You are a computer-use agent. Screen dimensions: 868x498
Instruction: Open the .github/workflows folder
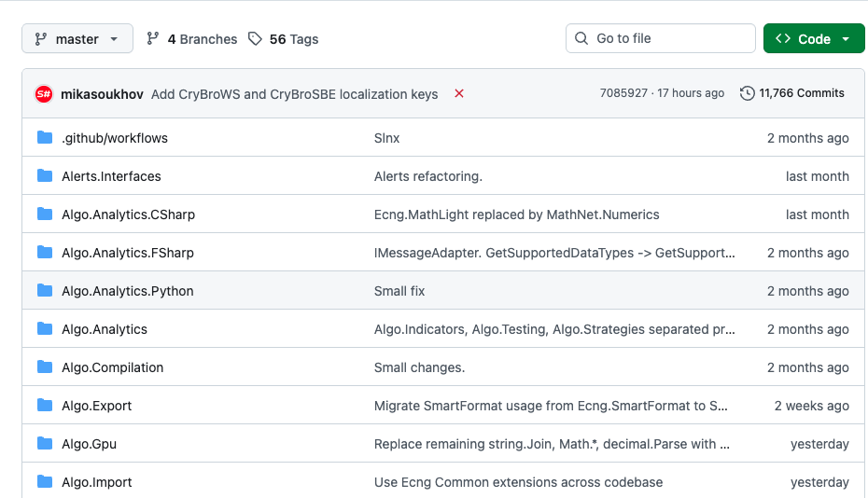pyautogui.click(x=115, y=138)
